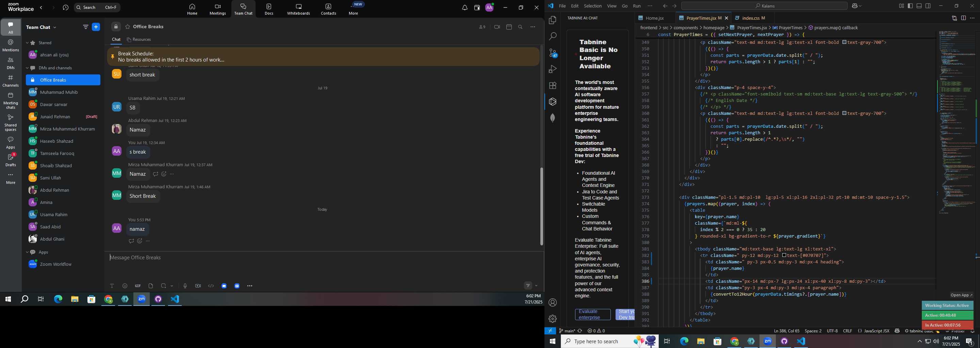Open Source Control view with 47 changes
Image resolution: width=980 pixels, height=348 pixels.
(x=552, y=53)
